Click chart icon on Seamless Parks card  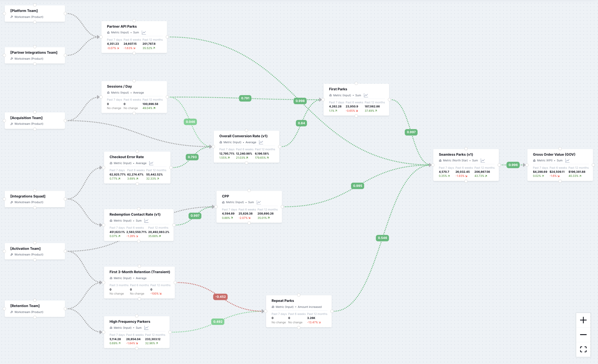tap(483, 160)
